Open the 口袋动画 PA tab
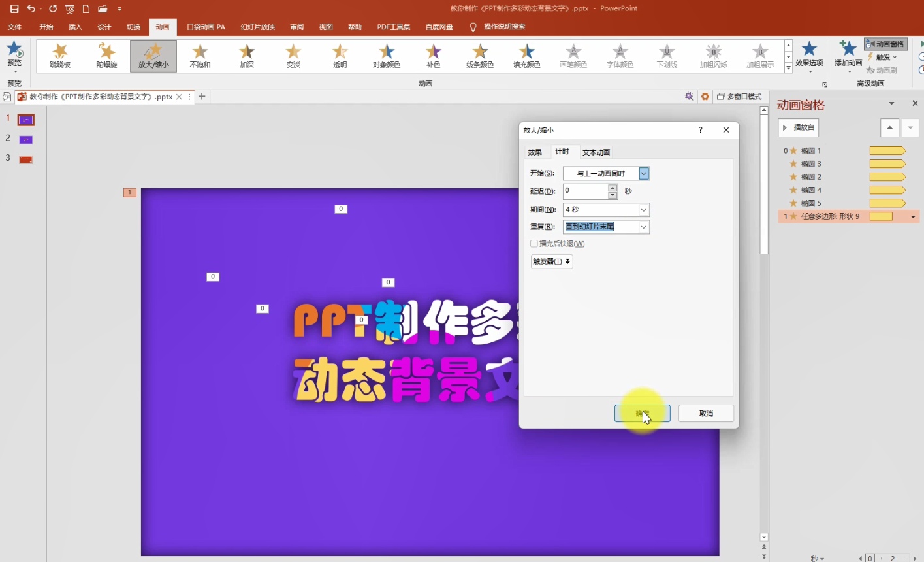This screenshot has height=562, width=924. [x=206, y=27]
